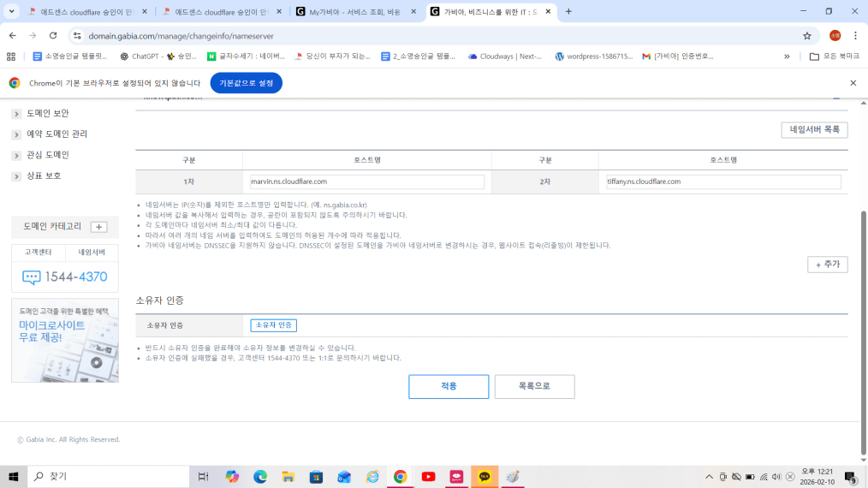Click the 마이크로사이트 promotional banner
The width and height of the screenshot is (868, 488).
point(65,340)
